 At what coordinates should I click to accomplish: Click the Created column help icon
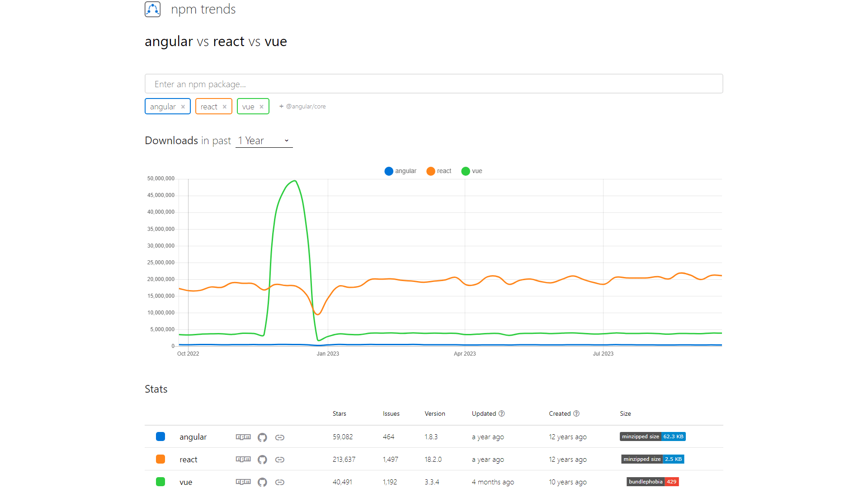pos(576,413)
